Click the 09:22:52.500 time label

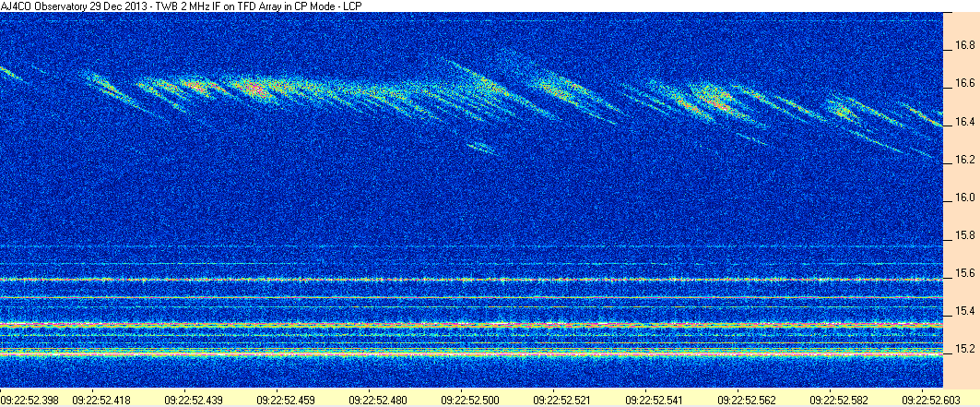[472, 399]
